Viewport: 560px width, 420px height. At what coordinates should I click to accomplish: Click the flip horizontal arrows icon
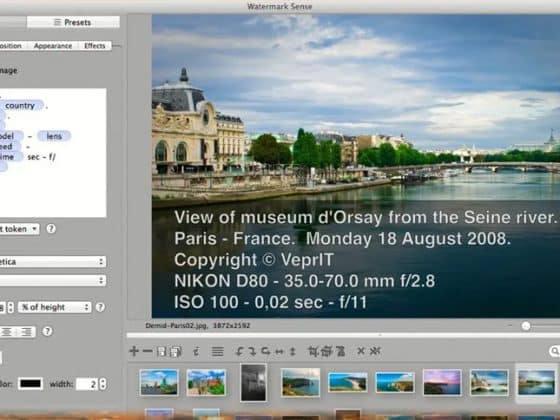click(x=279, y=352)
